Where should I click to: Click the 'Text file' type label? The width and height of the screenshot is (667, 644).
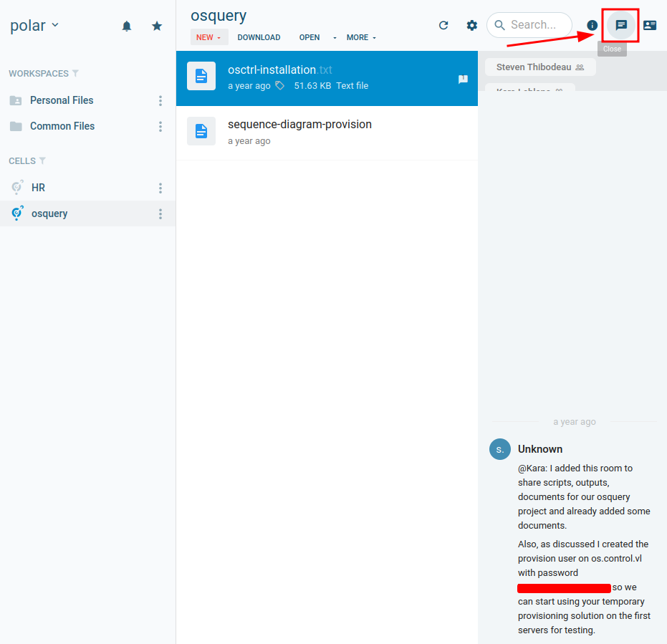(352, 85)
